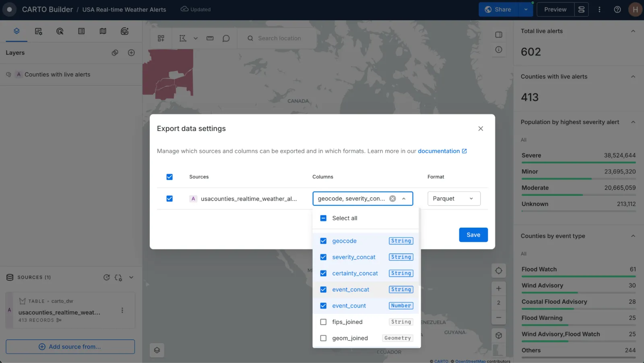Image resolution: width=644 pixels, height=363 pixels.
Task: Click the zoom out minus button
Action: [x=499, y=317]
